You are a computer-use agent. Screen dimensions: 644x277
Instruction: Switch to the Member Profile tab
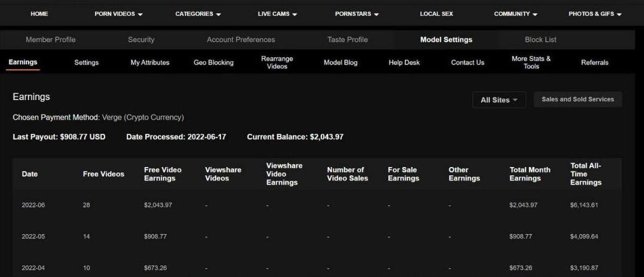tap(51, 40)
